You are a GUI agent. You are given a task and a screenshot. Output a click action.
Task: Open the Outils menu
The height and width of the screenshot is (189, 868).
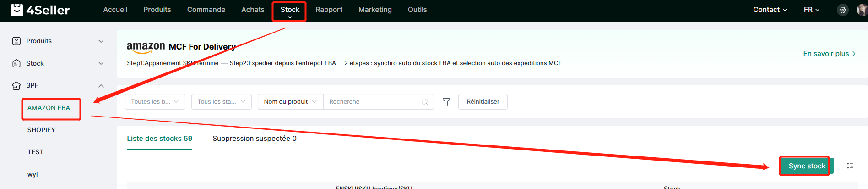point(417,10)
